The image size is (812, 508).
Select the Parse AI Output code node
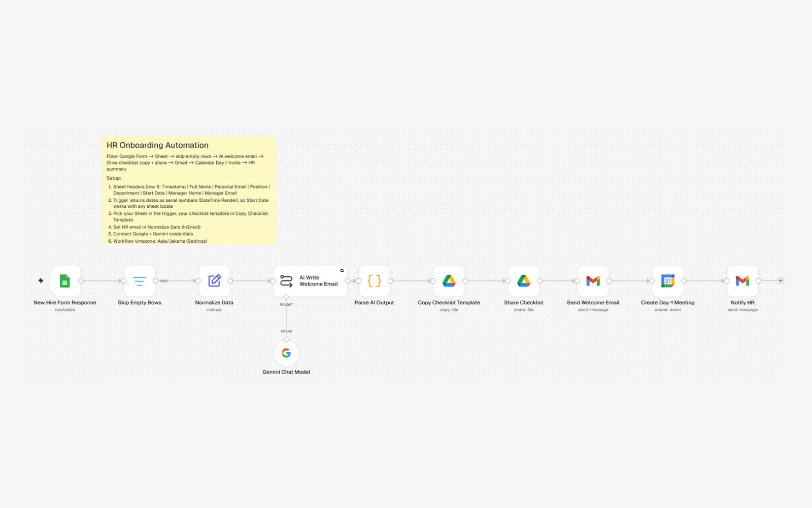coord(375,281)
